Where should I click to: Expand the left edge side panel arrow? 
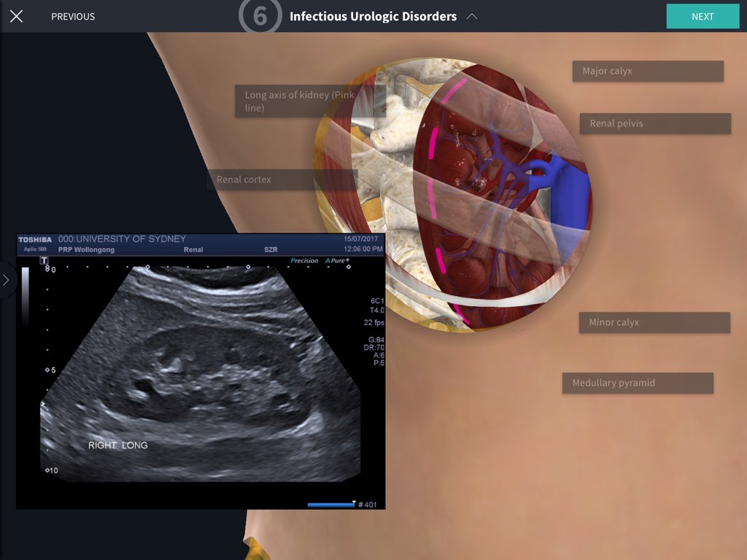tap(6, 280)
